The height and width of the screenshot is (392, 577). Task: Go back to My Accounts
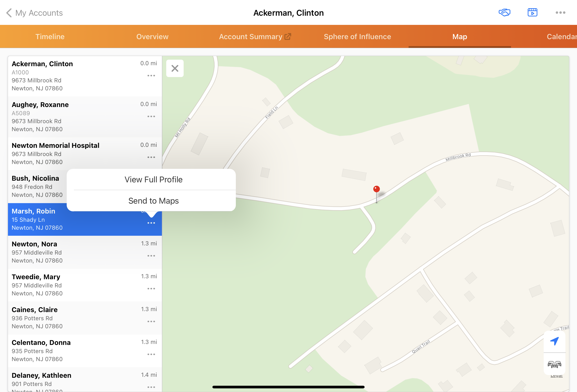tap(35, 13)
